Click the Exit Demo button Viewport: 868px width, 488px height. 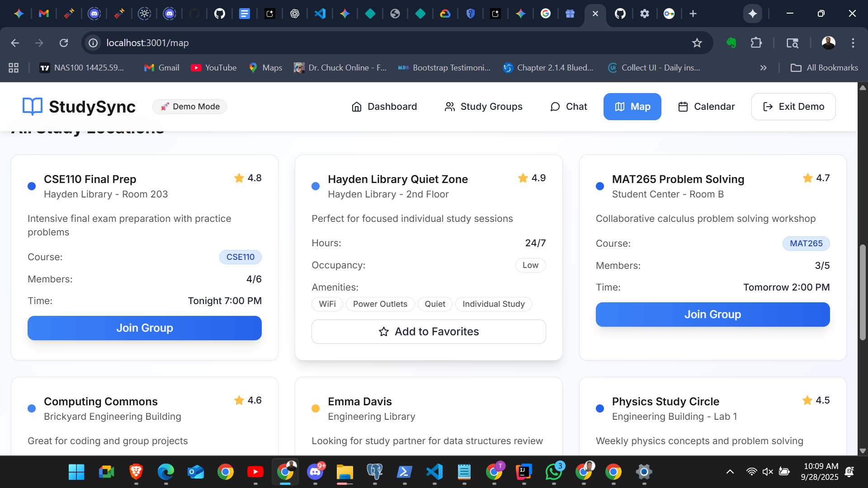[793, 107]
